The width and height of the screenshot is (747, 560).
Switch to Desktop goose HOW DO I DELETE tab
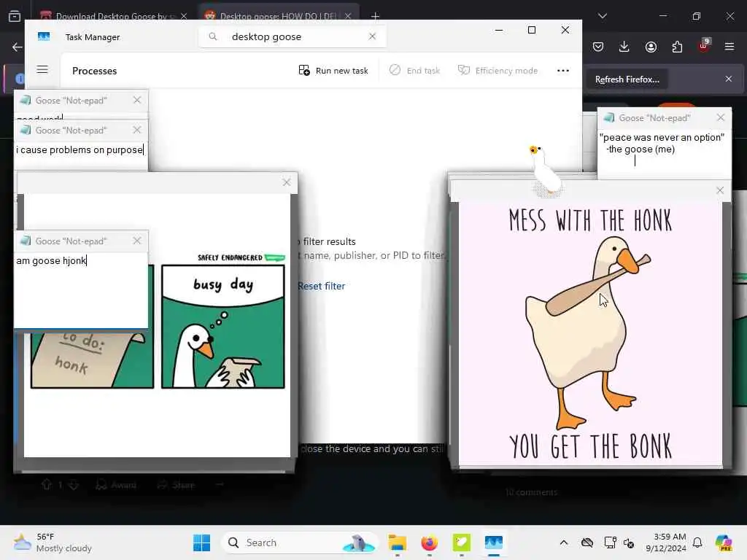coord(278,16)
